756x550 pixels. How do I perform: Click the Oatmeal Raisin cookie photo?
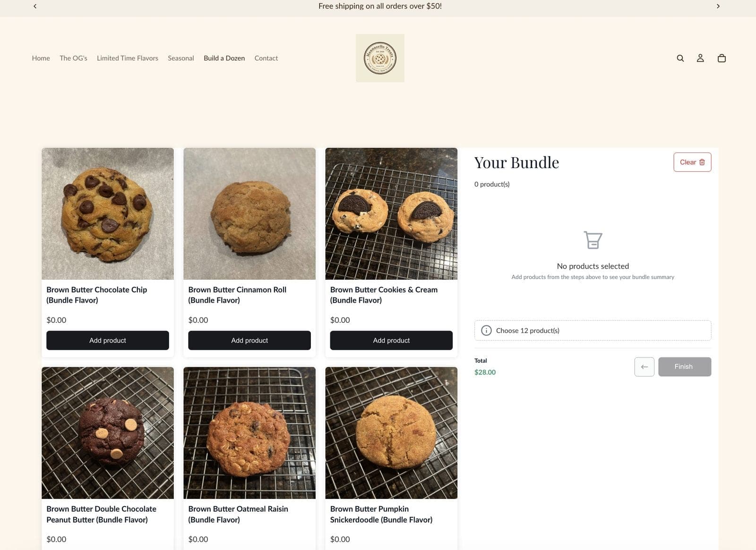point(249,433)
